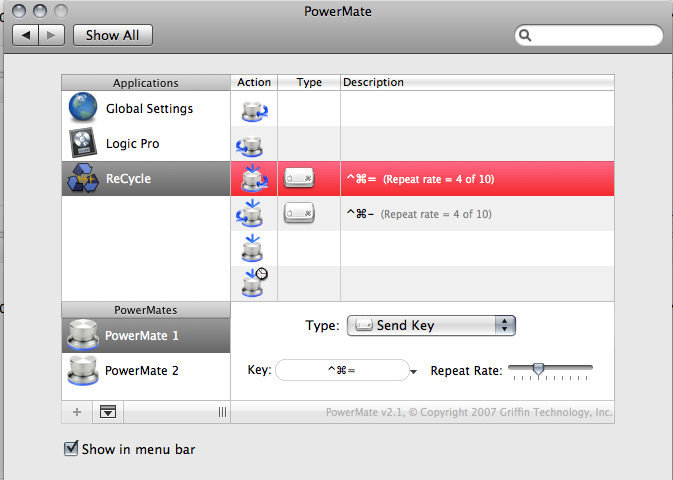Click the plus button to add application
Image resolution: width=673 pixels, height=480 pixels.
[x=77, y=412]
